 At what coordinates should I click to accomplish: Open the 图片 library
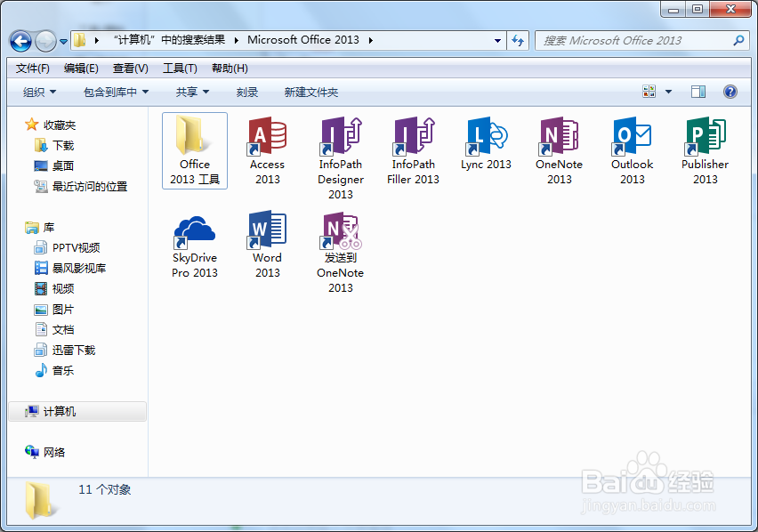point(54,310)
